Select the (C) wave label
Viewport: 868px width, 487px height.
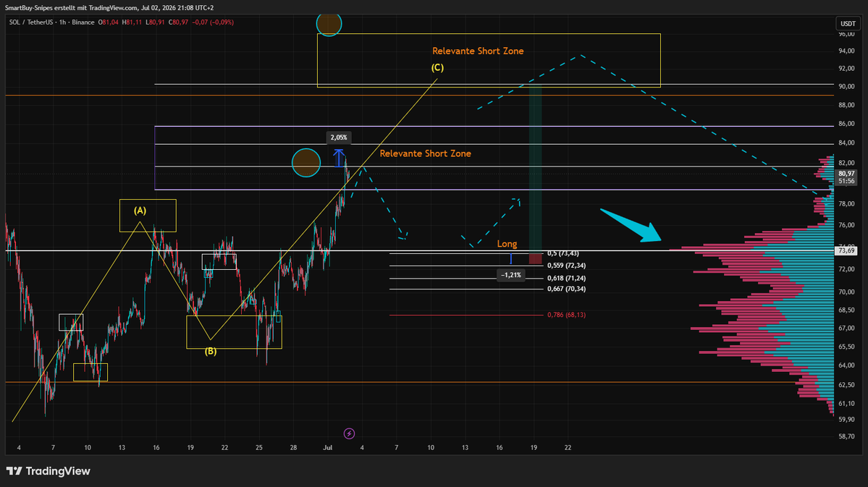[x=437, y=67]
